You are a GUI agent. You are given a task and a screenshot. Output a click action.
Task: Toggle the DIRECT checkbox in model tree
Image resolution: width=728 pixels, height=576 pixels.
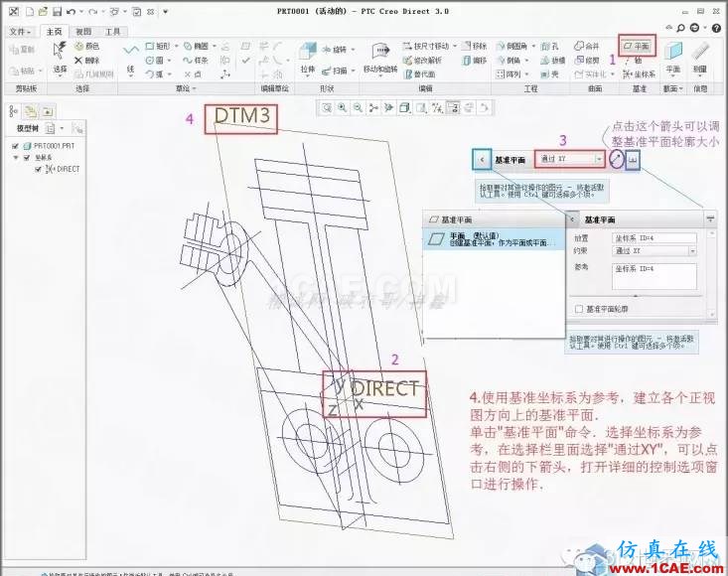(x=39, y=169)
